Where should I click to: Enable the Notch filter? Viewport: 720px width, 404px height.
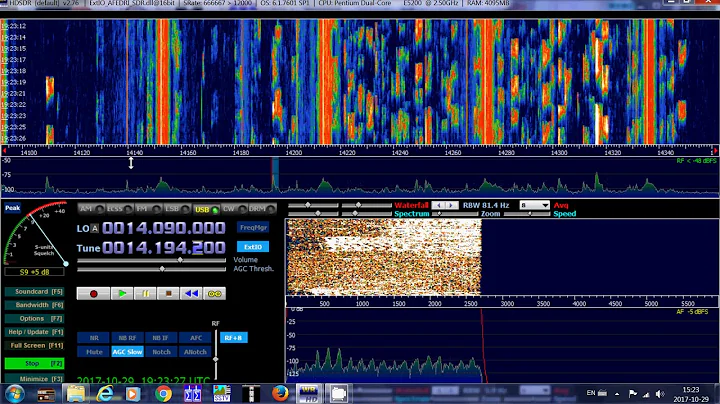pos(161,352)
